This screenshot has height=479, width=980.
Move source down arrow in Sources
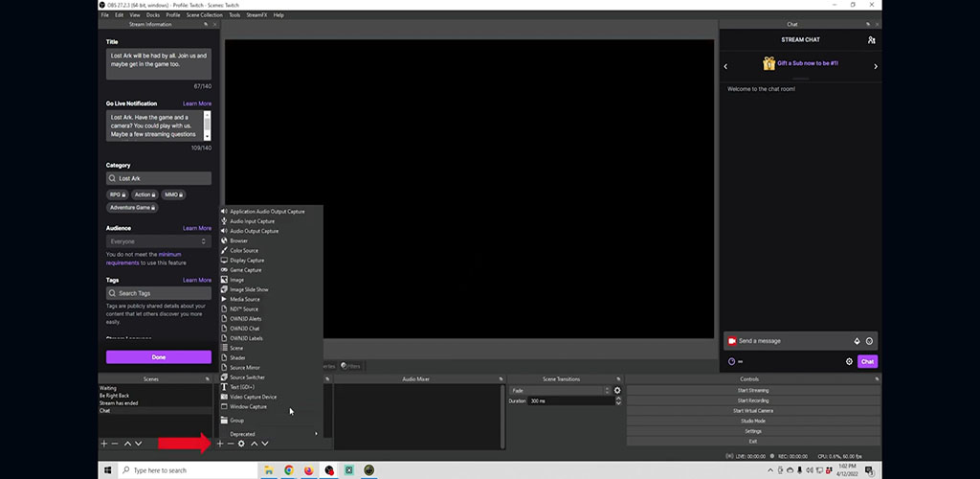[x=265, y=444]
